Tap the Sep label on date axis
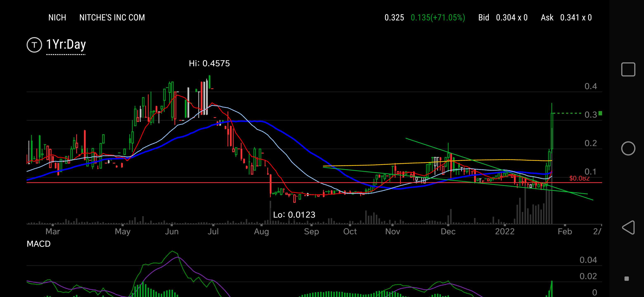The image size is (644, 297). pos(311,232)
